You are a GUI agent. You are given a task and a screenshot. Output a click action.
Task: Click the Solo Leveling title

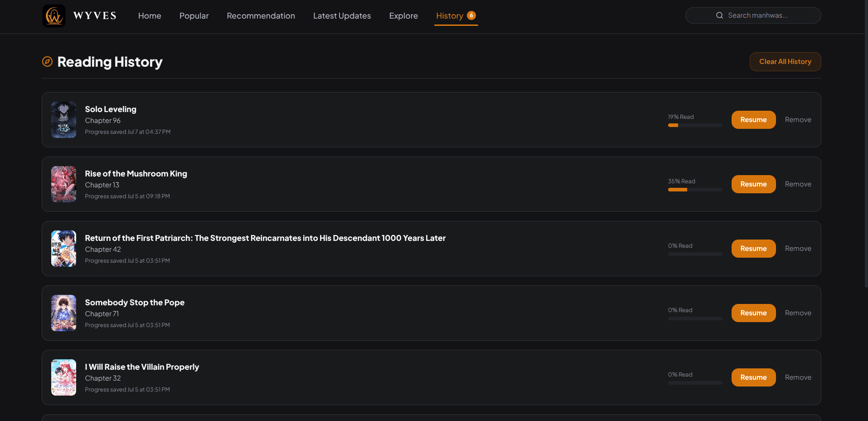[x=111, y=109]
